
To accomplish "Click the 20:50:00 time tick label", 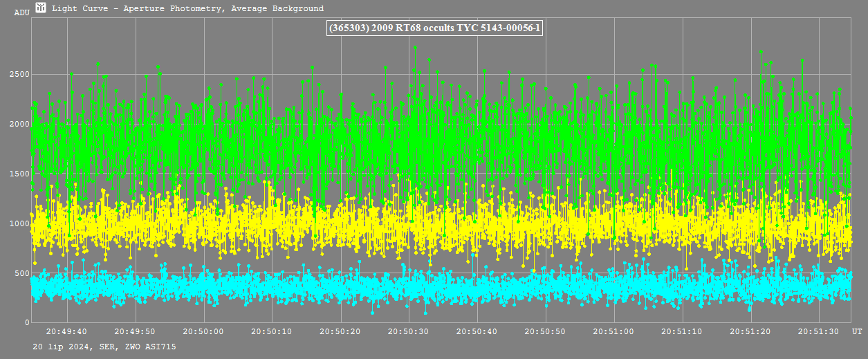I will point(204,331).
